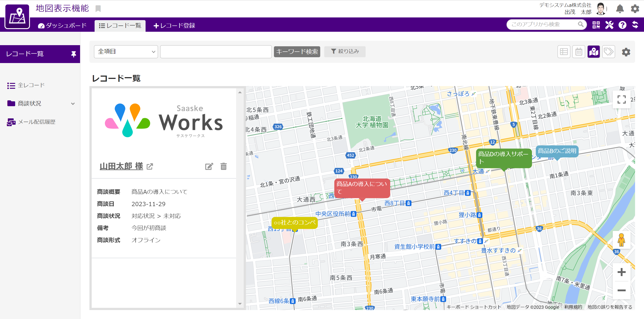This screenshot has height=319, width=644.
Task: Click the user avatar 出茂 太郎
Action: [601, 9]
